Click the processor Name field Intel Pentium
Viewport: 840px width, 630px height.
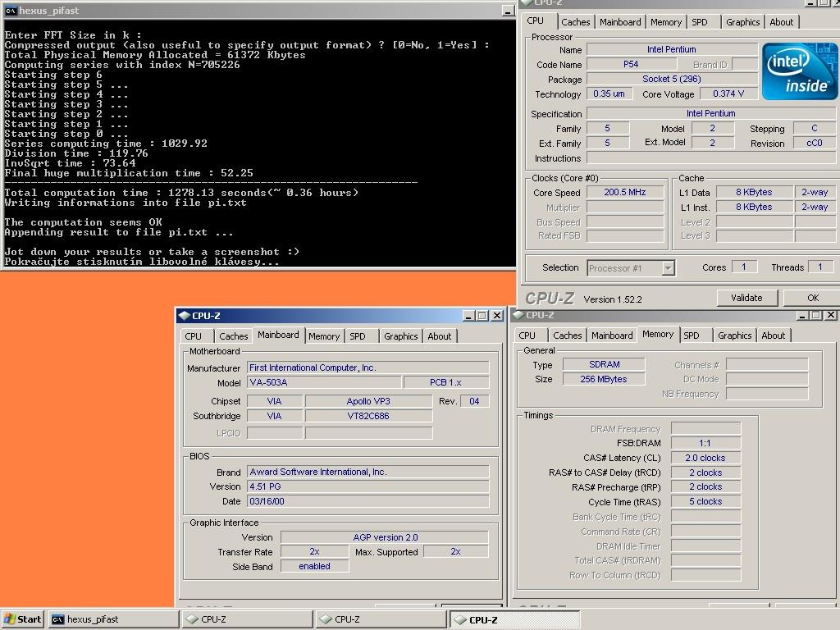(672, 49)
